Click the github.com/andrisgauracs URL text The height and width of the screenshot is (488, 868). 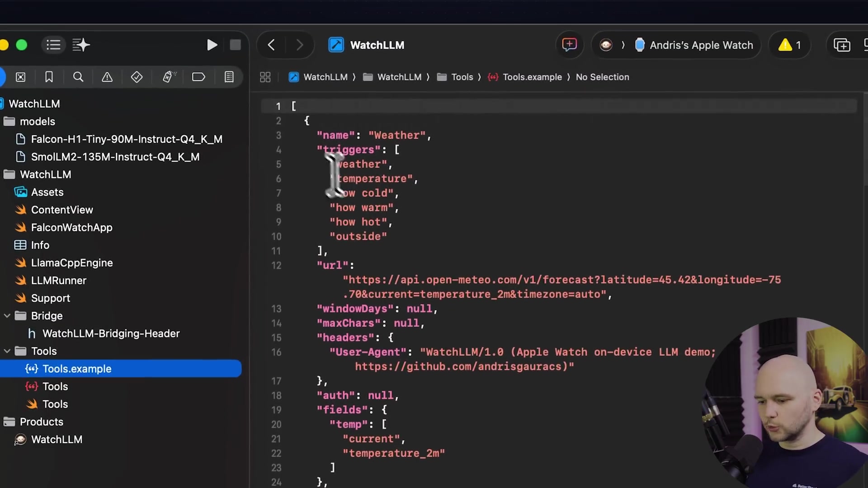(461, 366)
